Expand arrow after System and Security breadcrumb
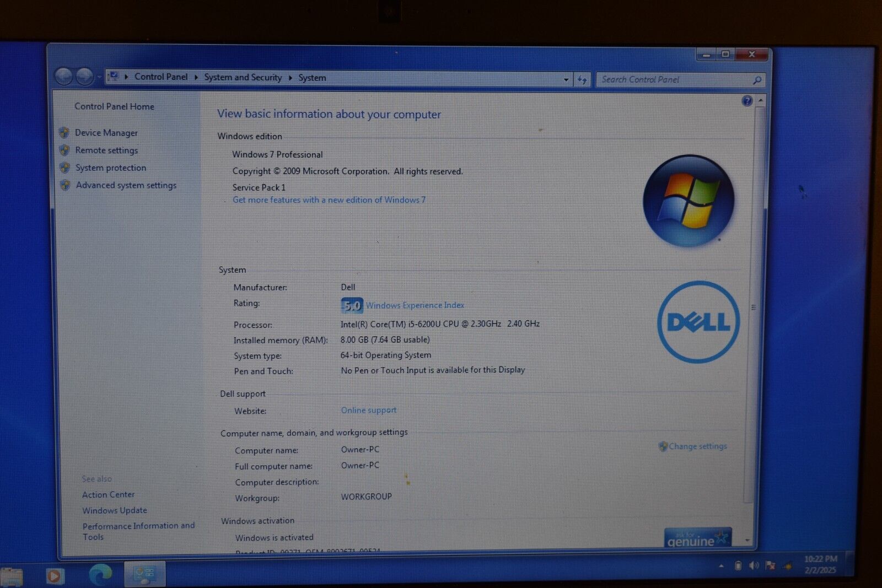Image resolution: width=882 pixels, height=588 pixels. click(x=290, y=78)
